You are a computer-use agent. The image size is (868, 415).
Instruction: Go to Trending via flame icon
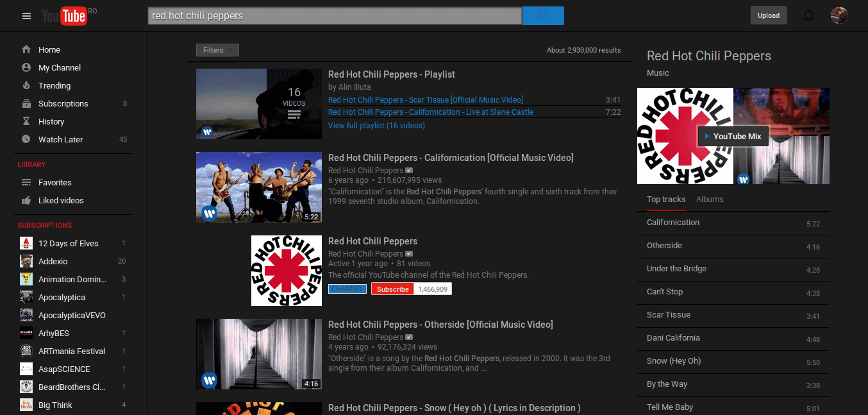point(26,85)
